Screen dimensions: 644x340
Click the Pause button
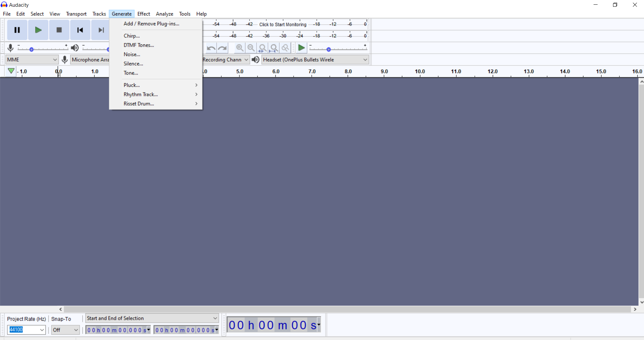[17, 30]
